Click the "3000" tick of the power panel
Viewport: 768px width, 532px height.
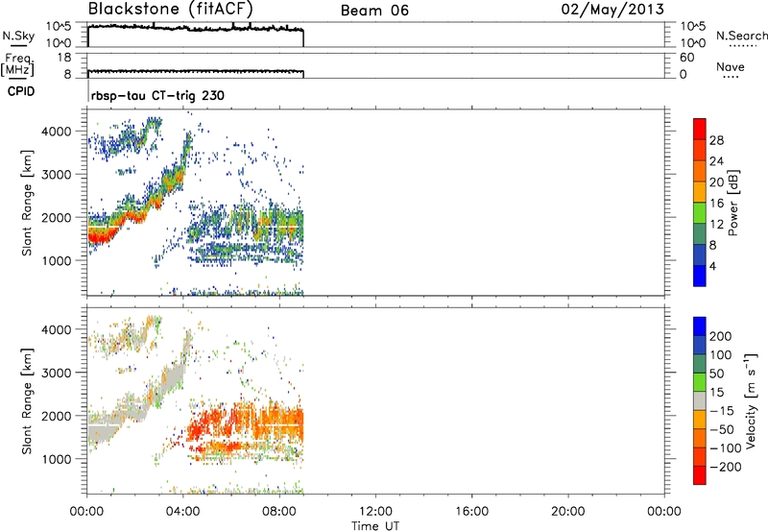[x=57, y=175]
